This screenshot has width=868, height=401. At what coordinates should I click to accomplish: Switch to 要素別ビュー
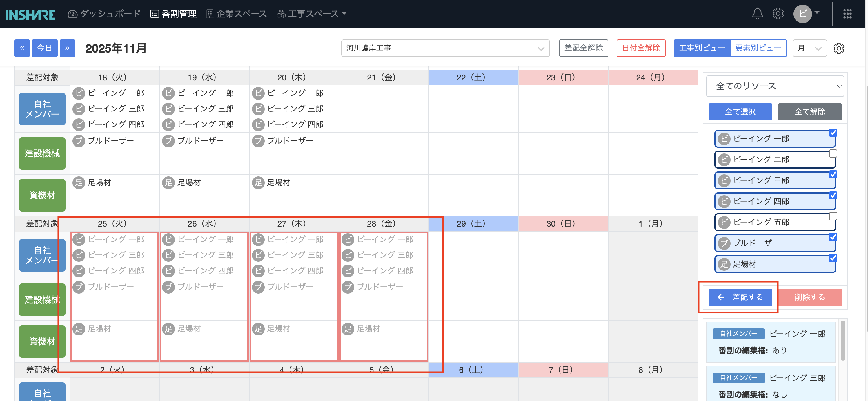tap(758, 48)
